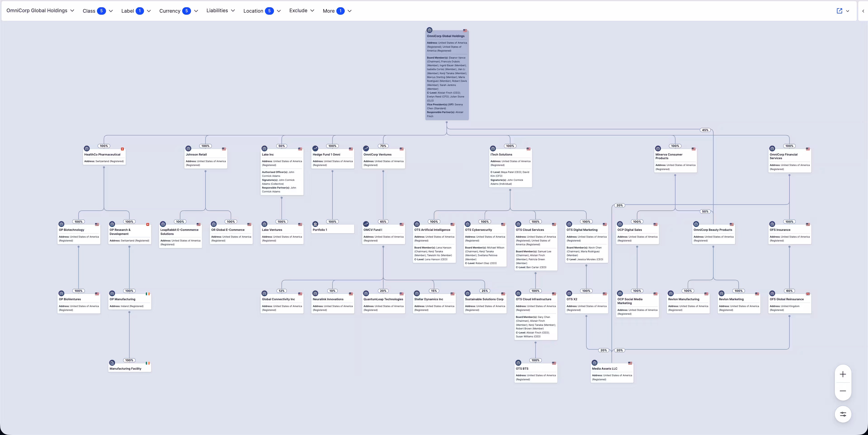Select the Revlon Manufacturing card title
Viewport: 868px width, 435px height.
tap(684, 299)
